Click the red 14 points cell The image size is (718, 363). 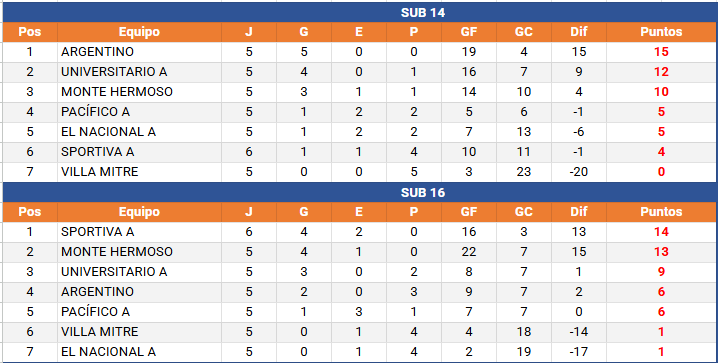tap(661, 232)
